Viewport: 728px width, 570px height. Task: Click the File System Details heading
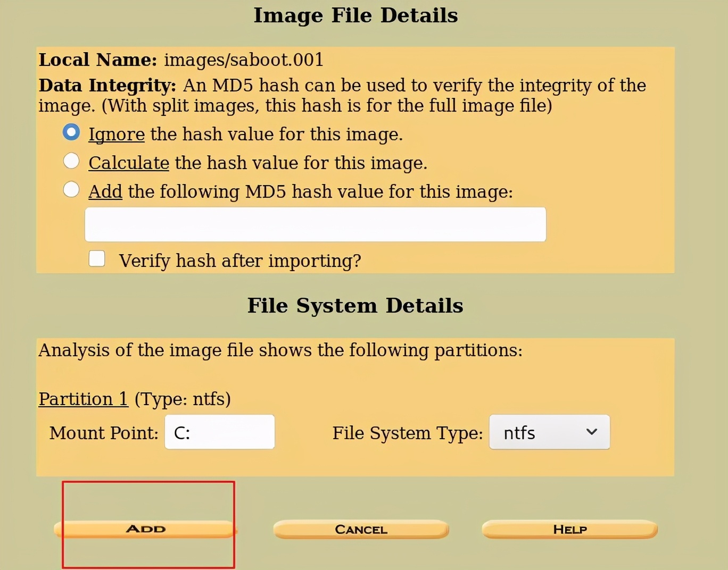[x=355, y=306]
